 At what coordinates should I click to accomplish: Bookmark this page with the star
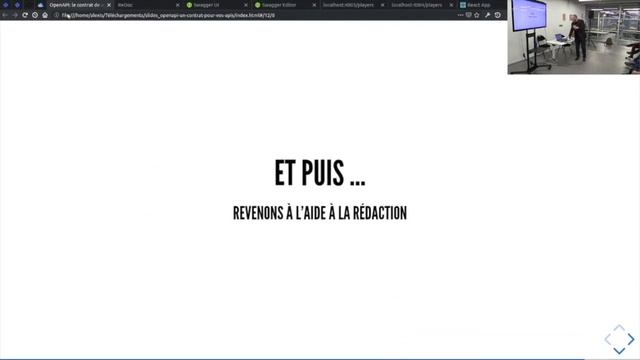pos(477,15)
